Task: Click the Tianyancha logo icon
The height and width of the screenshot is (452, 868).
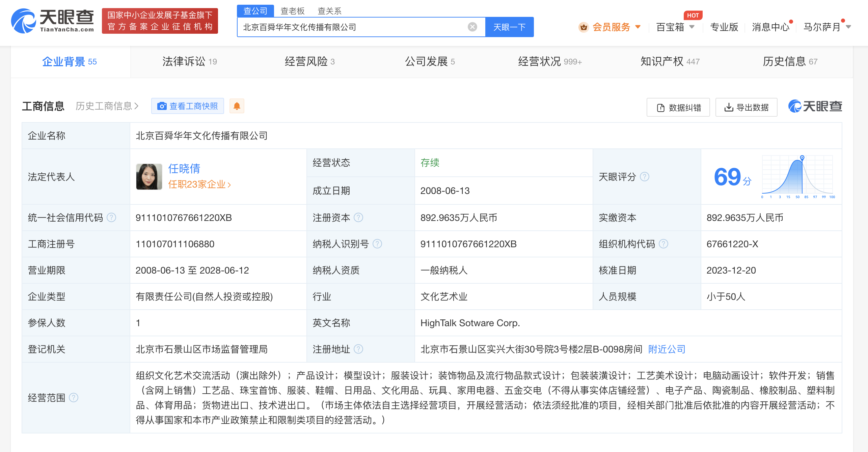Action: [x=23, y=21]
